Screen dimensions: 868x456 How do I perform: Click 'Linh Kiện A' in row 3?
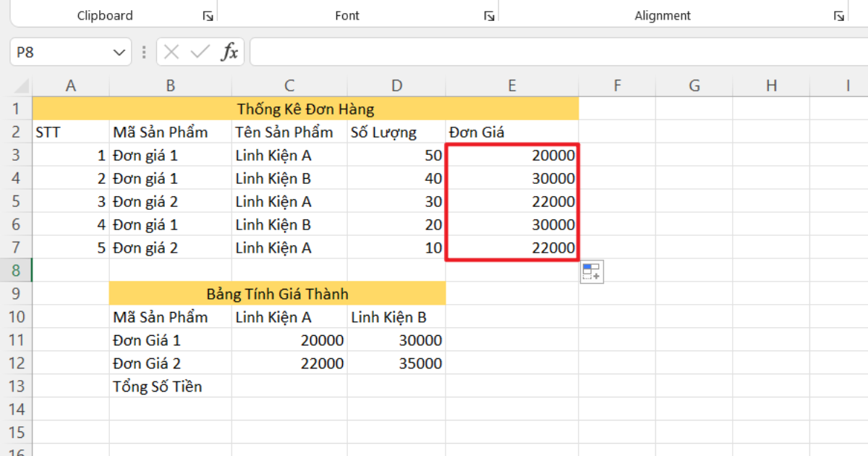(x=289, y=155)
